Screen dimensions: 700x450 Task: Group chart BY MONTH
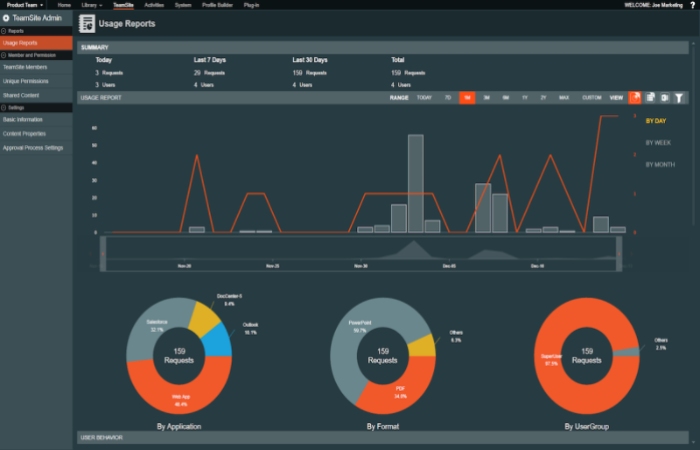(x=660, y=165)
